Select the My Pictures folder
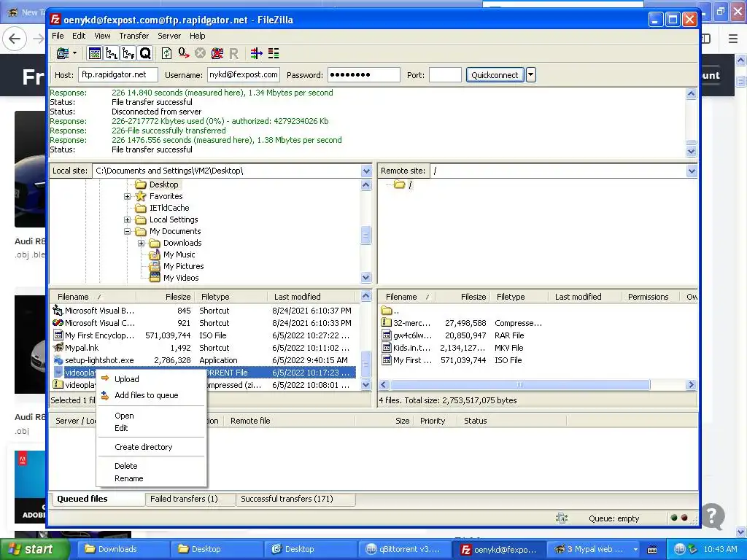The image size is (747, 560). pyautogui.click(x=183, y=266)
